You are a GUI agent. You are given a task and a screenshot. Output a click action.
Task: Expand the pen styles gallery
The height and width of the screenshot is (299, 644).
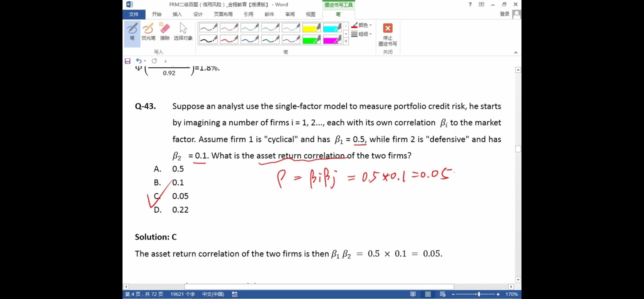click(x=346, y=41)
